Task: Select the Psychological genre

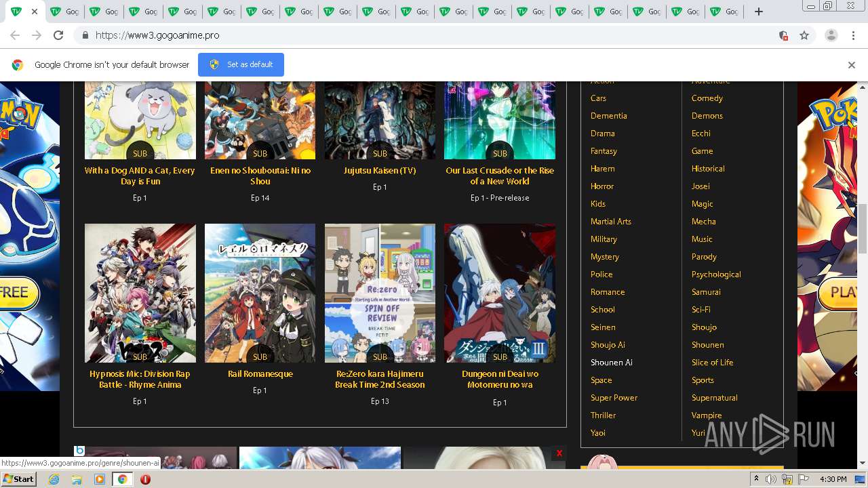Action: point(716,274)
